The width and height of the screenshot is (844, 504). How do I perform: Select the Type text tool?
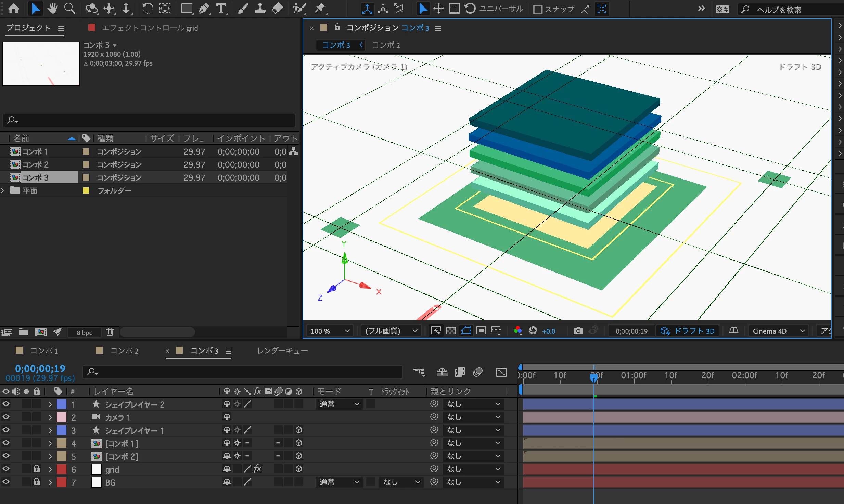coord(221,8)
